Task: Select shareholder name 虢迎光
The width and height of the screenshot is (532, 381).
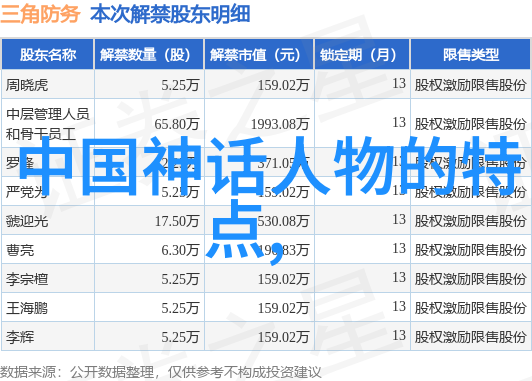Action: coord(27,221)
